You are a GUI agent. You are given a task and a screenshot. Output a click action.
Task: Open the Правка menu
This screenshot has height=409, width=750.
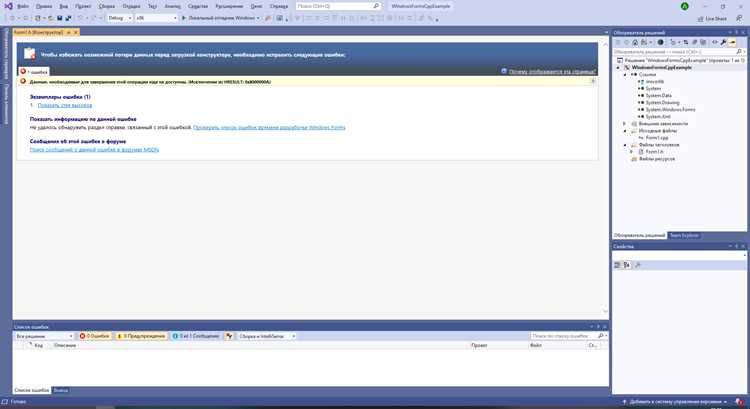pyautogui.click(x=44, y=6)
